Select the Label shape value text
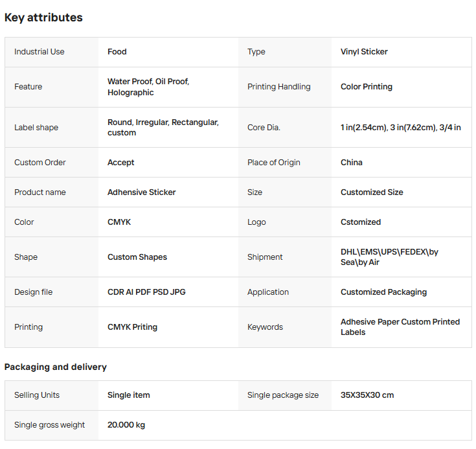The image size is (476, 449). coord(163,127)
